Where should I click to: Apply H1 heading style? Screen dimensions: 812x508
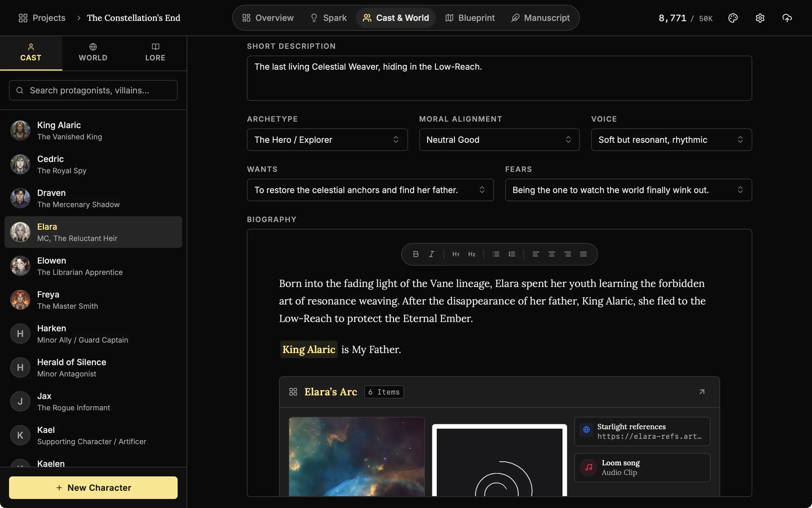(x=456, y=254)
